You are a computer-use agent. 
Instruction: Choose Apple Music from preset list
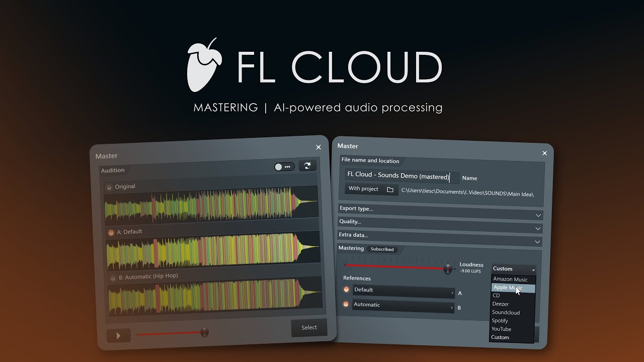[x=513, y=288]
